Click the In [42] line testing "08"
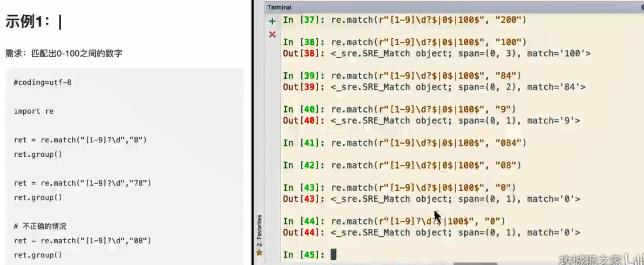The image size is (644, 265). pyautogui.click(x=402, y=166)
